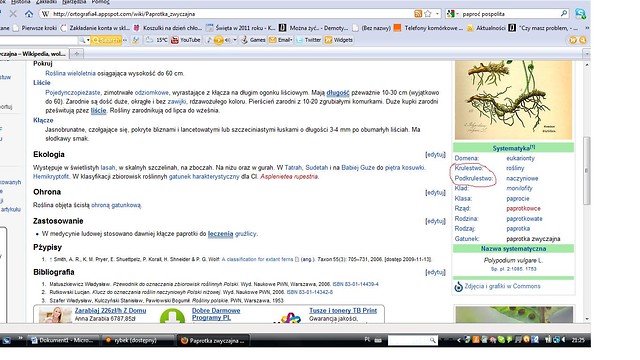Open the 'Zakładanie konta w skl...' bookmark
Image resolution: width=640 pixels, height=360 pixels.
pos(95,28)
